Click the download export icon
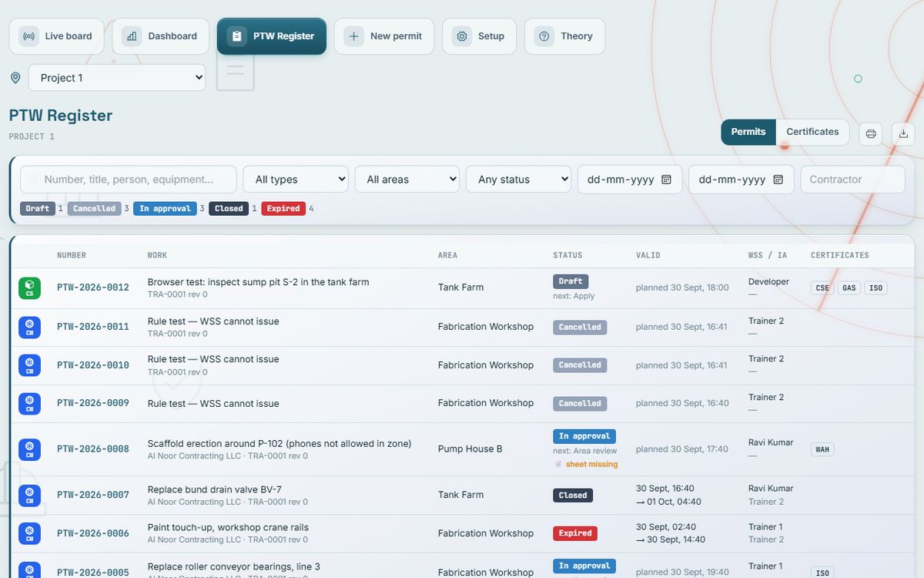This screenshot has height=578, width=924. [x=903, y=133]
